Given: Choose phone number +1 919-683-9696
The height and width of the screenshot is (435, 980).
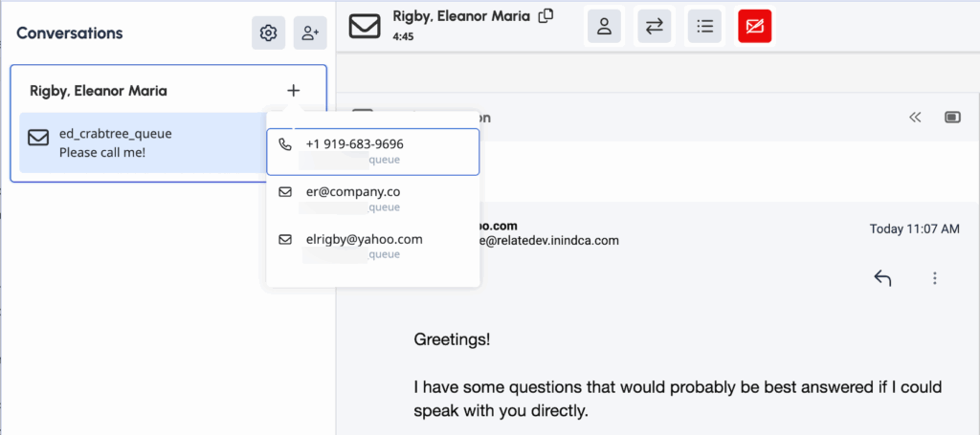Looking at the screenshot, I should click(372, 151).
